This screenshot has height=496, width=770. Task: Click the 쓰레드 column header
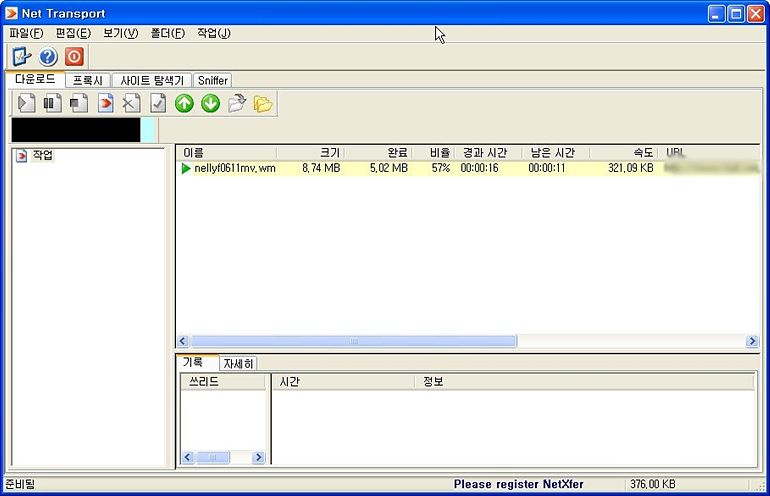tap(223, 382)
